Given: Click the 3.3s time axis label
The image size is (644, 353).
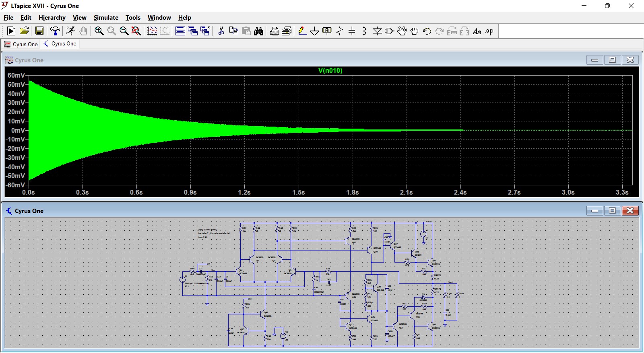Looking at the screenshot, I should click(x=622, y=192).
